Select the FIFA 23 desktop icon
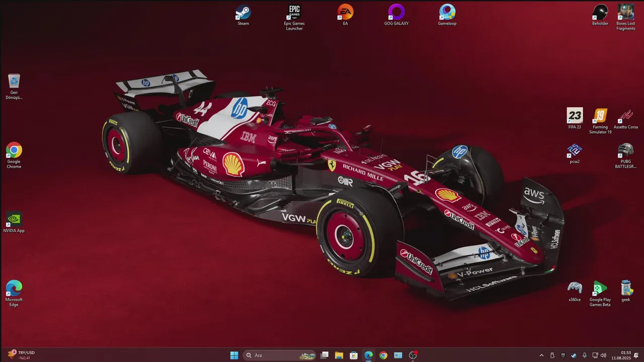 575,118
